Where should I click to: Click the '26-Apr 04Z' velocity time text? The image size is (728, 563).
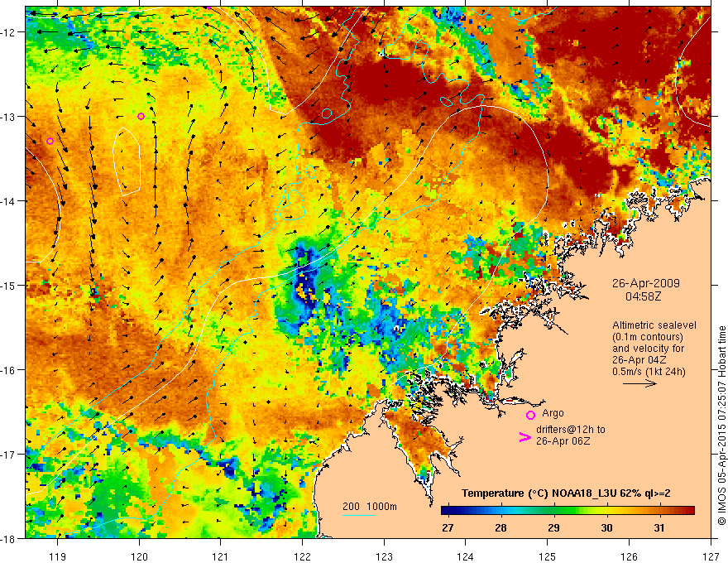[639, 360]
